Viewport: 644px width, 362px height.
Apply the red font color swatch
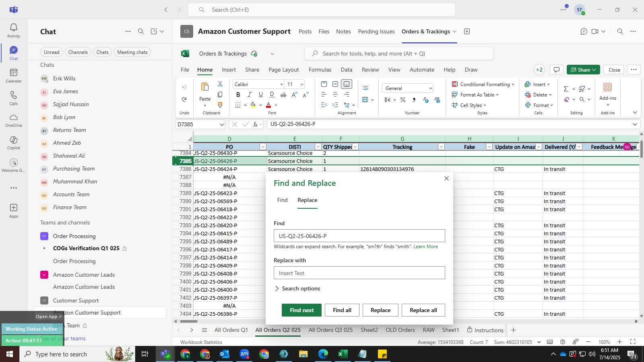coord(268,105)
